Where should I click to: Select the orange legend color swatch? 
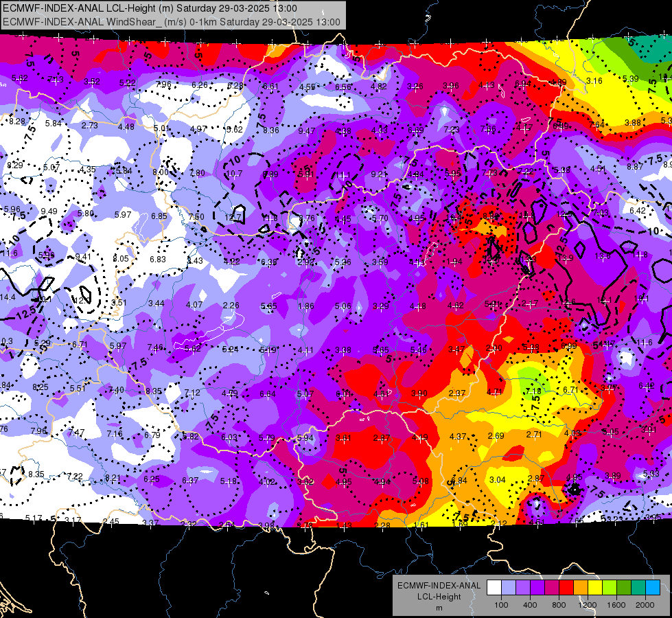pos(581,588)
